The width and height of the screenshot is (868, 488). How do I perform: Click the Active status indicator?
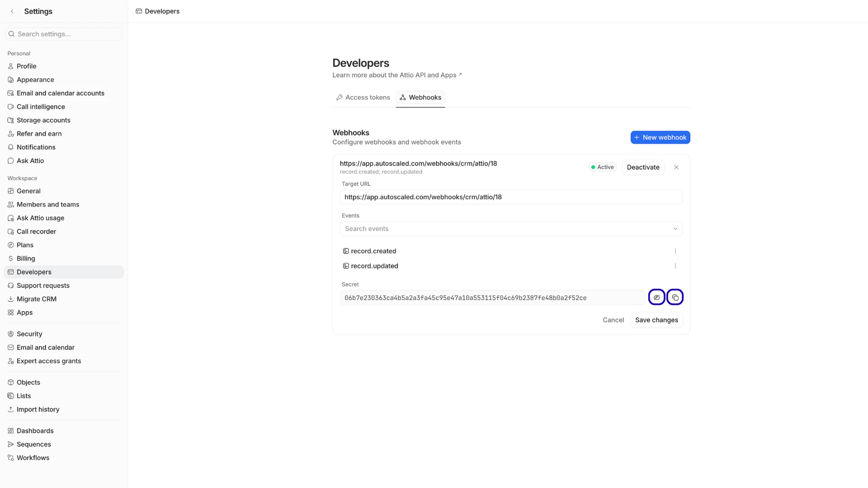point(602,167)
